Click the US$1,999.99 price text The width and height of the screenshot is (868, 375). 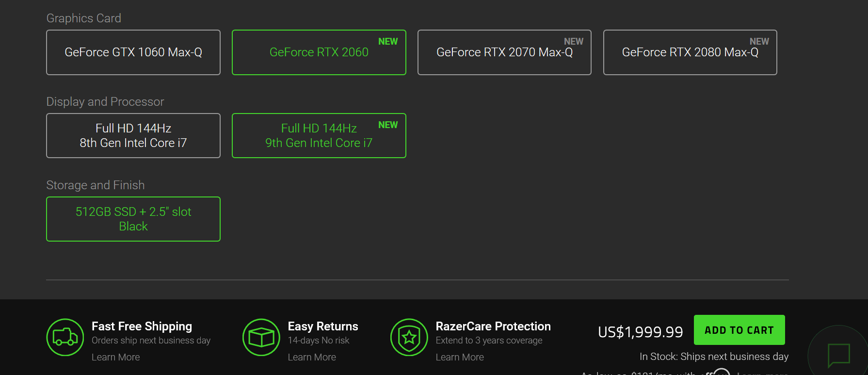tap(640, 332)
